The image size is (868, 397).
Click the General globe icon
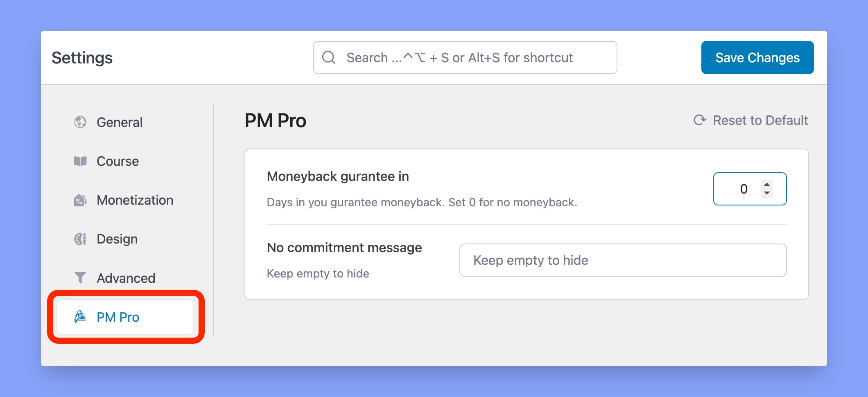click(80, 122)
